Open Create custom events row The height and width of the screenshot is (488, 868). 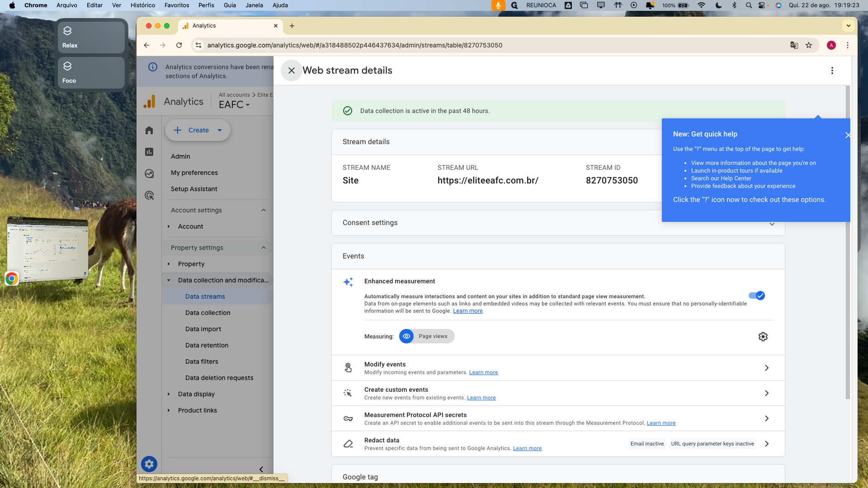558,393
